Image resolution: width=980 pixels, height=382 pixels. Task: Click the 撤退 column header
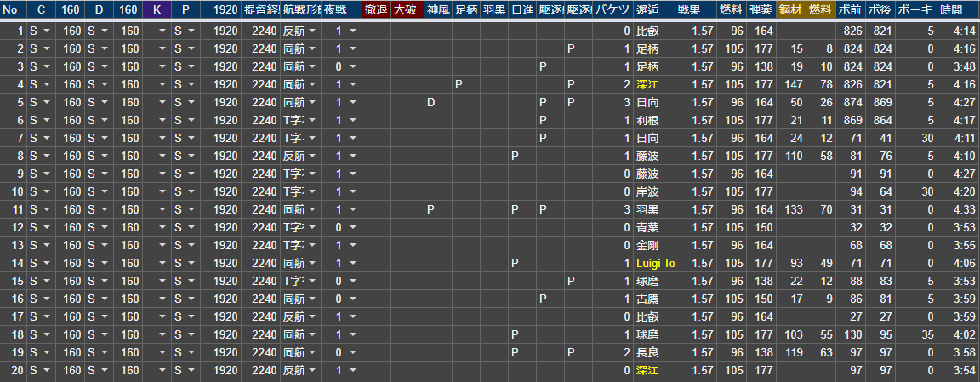376,9
